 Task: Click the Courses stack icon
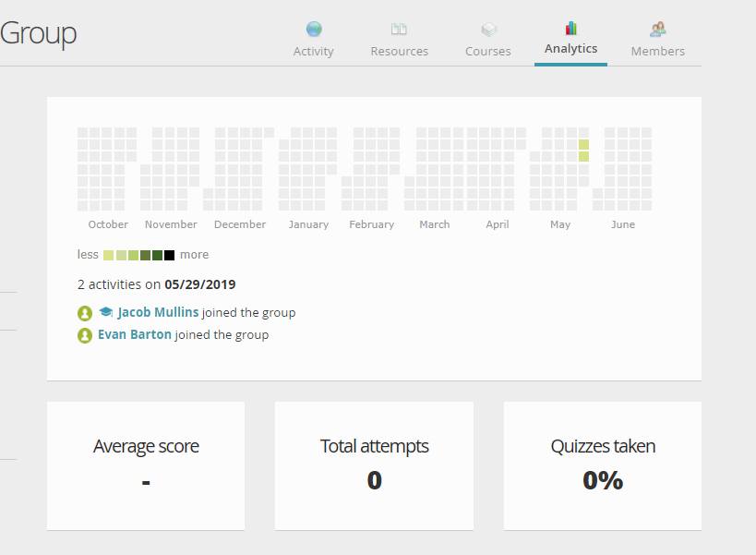point(488,30)
